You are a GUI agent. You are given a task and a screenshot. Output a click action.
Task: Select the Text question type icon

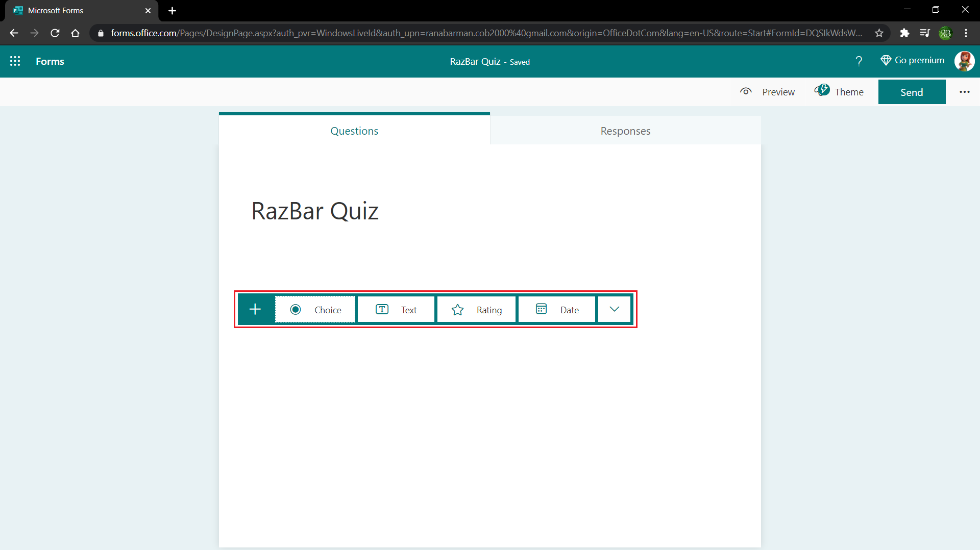[381, 309]
